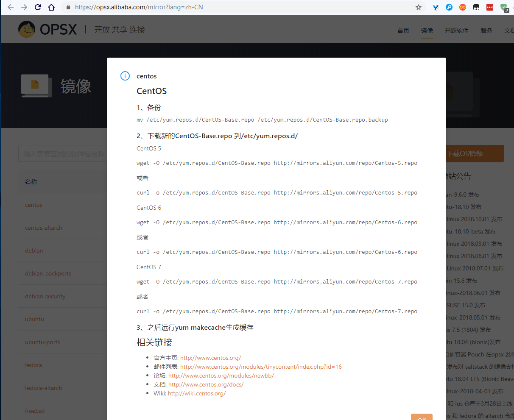Go forward with browser forward arrow
Image resolution: width=514 pixels, height=420 pixels.
tap(24, 7)
